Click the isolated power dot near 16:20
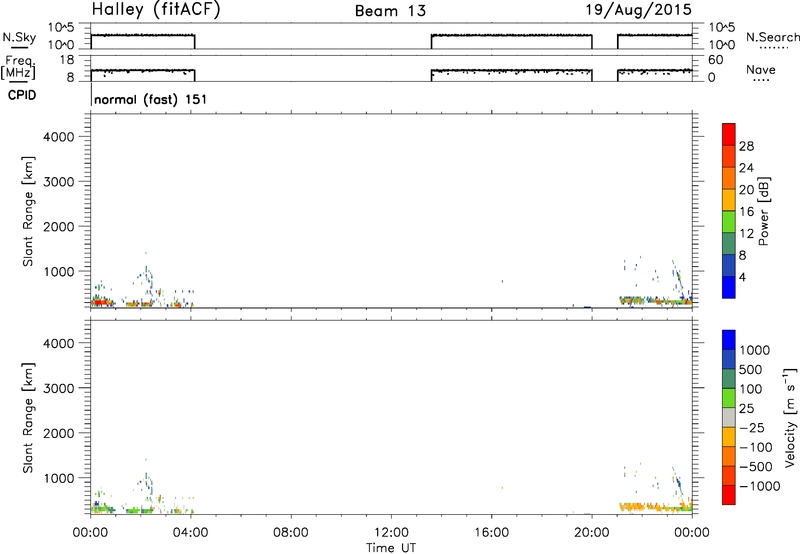Image resolution: width=800 pixels, height=554 pixels. (x=502, y=281)
